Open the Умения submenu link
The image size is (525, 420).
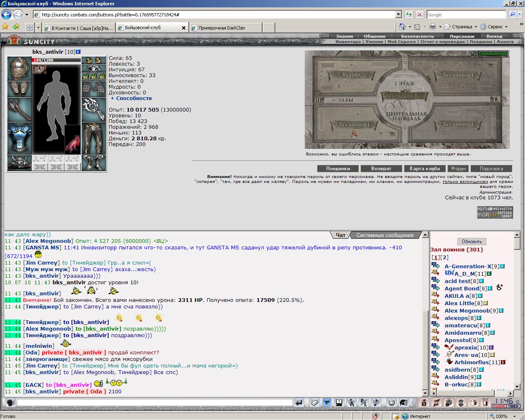point(374,41)
